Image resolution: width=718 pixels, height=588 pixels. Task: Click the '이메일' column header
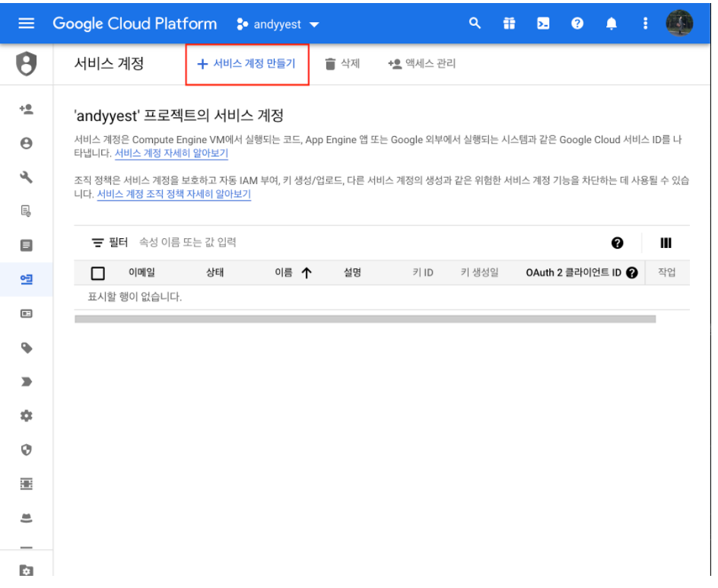pyautogui.click(x=142, y=273)
